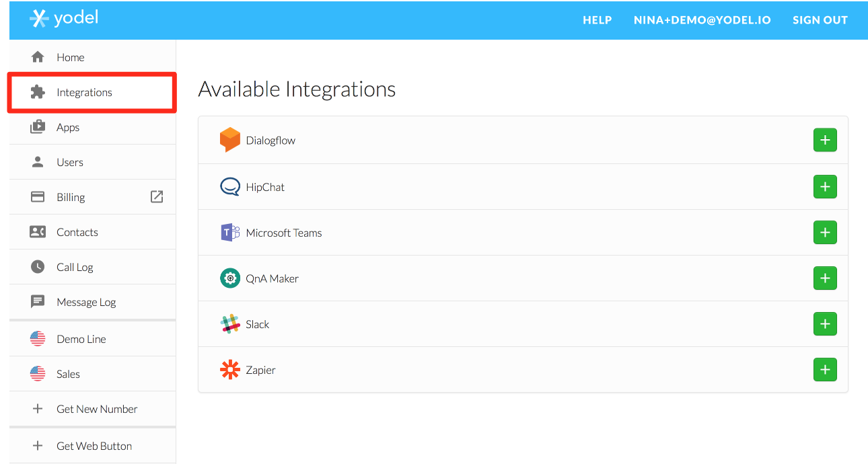Click Get Web Button label
This screenshot has height=464, width=868.
pos(94,446)
